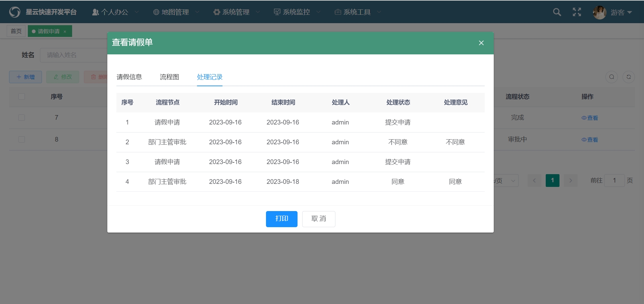The width and height of the screenshot is (644, 304).
Task: Expand the 游客 user dropdown
Action: click(x=621, y=12)
